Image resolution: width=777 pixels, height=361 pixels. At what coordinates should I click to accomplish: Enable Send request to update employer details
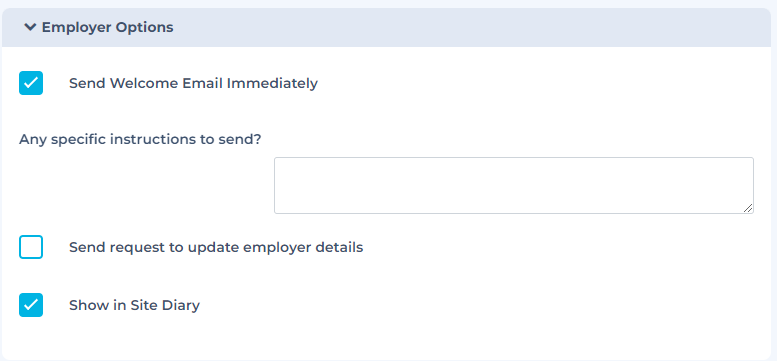tap(31, 247)
